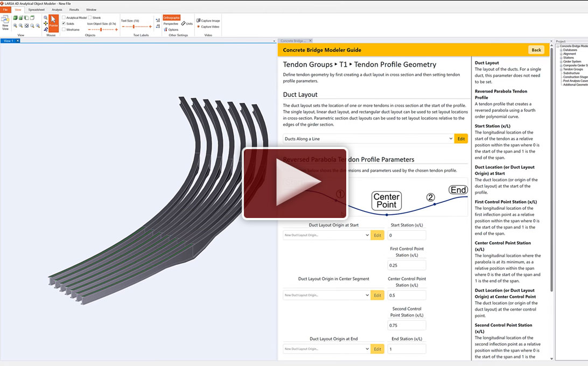Expand the Tendon Groups tree node
The height and width of the screenshot is (366, 588).
(561, 69)
